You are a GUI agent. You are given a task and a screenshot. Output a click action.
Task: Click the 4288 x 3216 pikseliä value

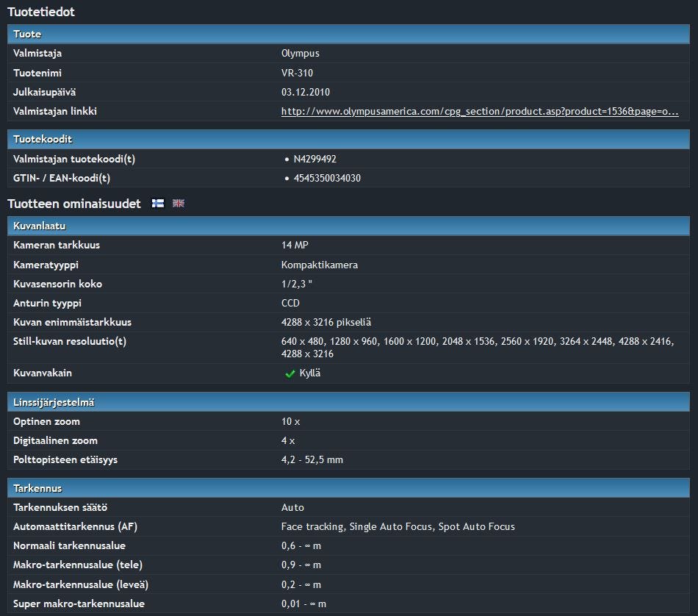[326, 322]
